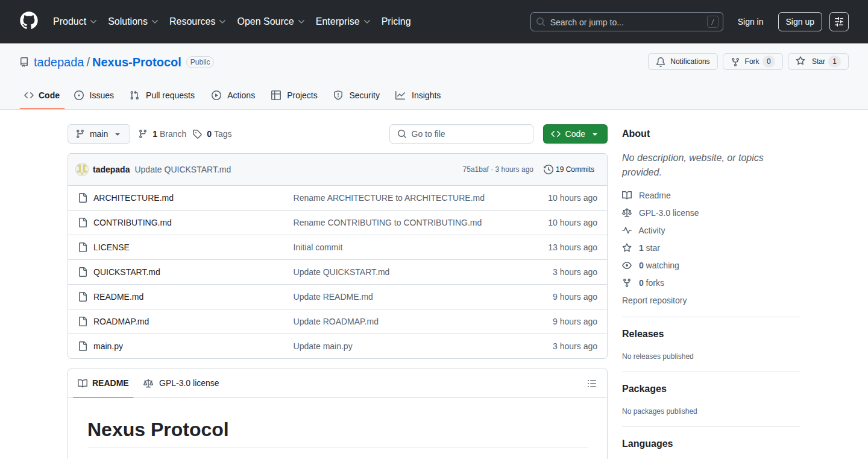Viewport: 868px width, 459px height.
Task: Open the Update main.py commit link
Action: [322, 346]
